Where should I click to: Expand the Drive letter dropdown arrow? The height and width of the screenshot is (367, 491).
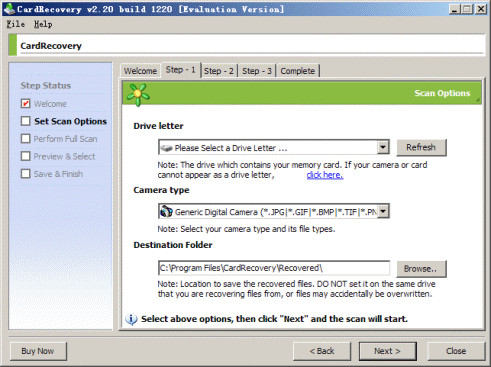[383, 147]
